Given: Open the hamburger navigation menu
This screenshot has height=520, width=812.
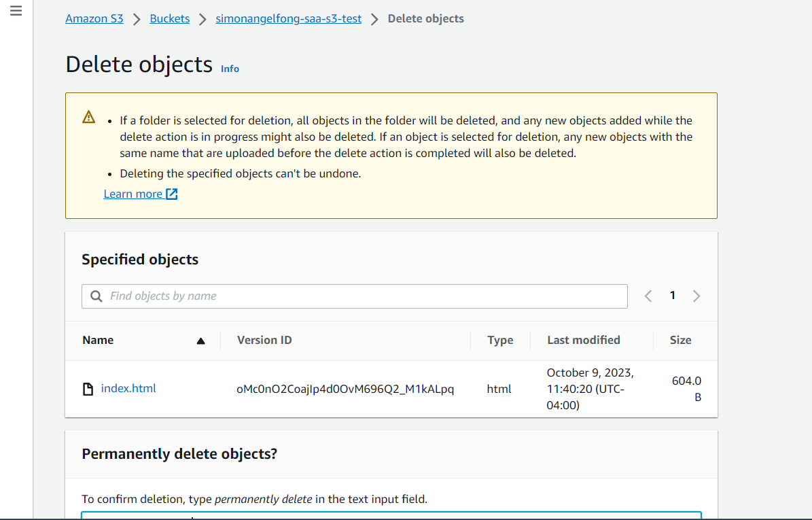Looking at the screenshot, I should pyautogui.click(x=16, y=11).
